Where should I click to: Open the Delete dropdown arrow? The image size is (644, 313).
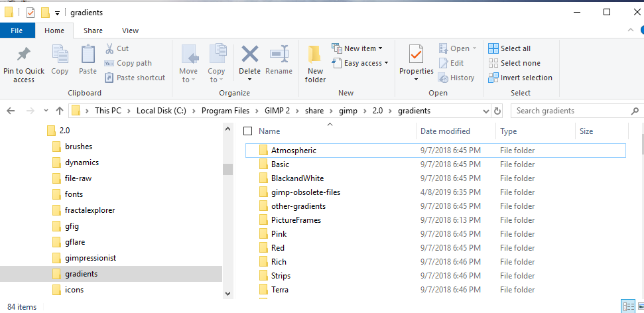[250, 80]
